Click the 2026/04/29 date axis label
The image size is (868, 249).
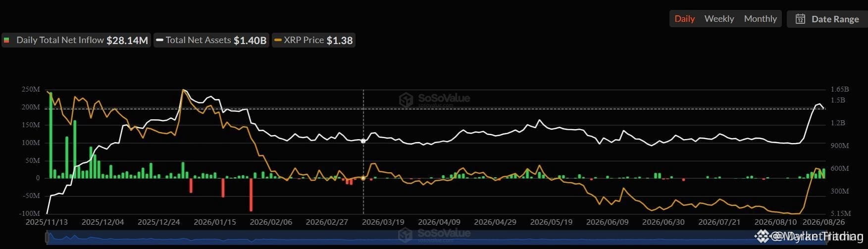pyautogui.click(x=495, y=222)
